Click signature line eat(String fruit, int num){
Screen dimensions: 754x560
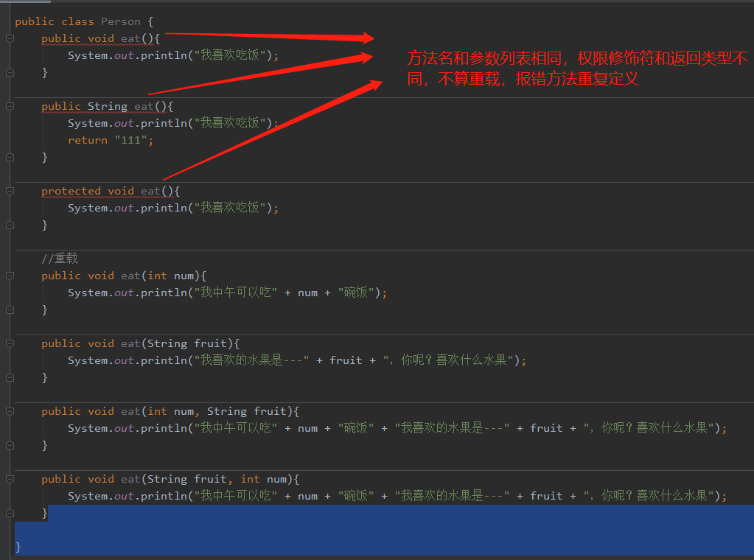tap(170, 479)
